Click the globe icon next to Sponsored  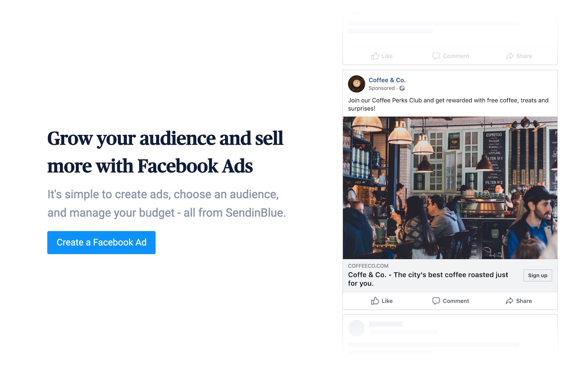402,88
